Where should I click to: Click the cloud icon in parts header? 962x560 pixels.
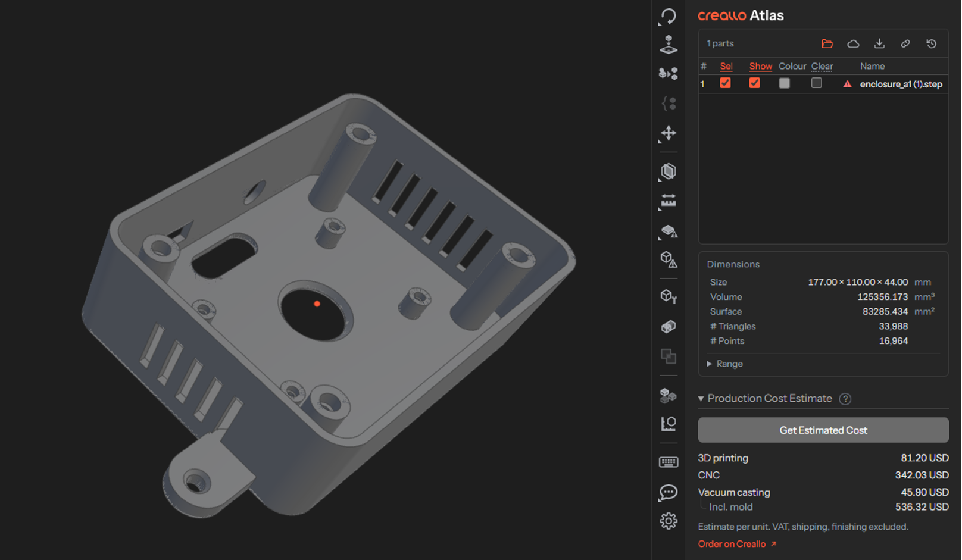tap(853, 43)
